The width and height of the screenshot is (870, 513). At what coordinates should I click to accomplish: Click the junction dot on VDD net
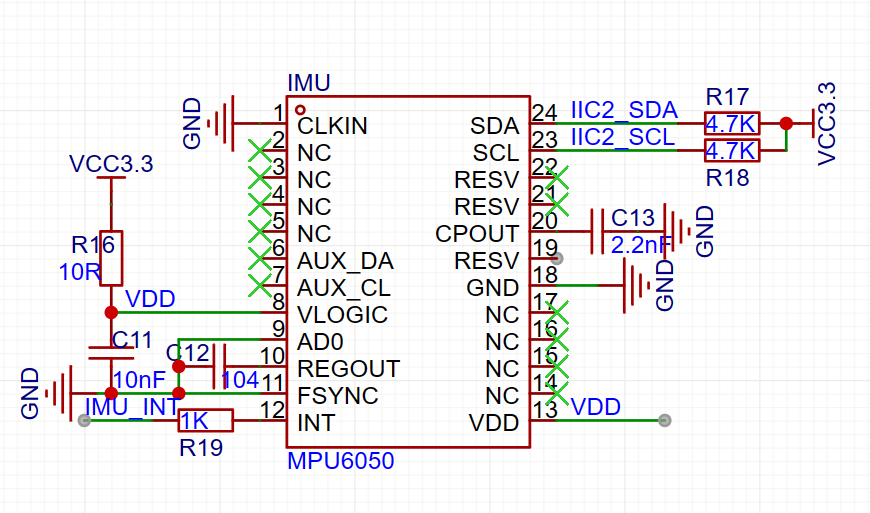click(x=111, y=312)
